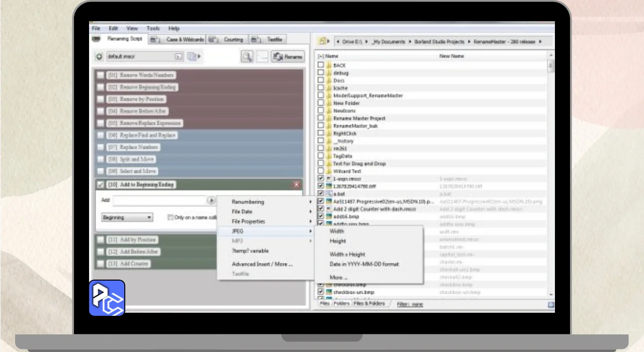Open the View menu
Viewport: 644px width, 352px height.
[132, 29]
